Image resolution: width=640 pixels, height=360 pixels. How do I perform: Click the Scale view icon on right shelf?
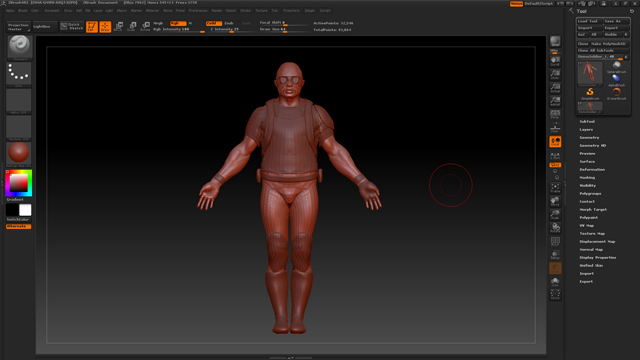pyautogui.click(x=555, y=215)
